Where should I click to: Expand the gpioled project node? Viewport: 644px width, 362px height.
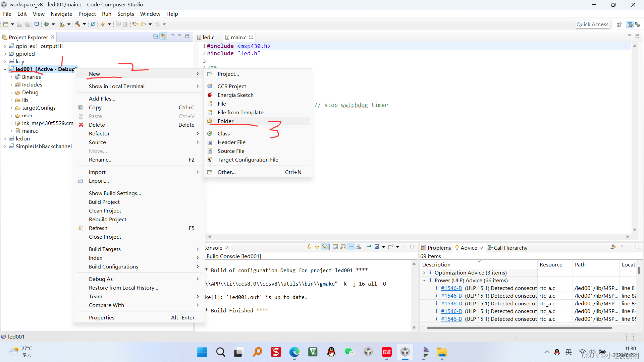coord(5,54)
